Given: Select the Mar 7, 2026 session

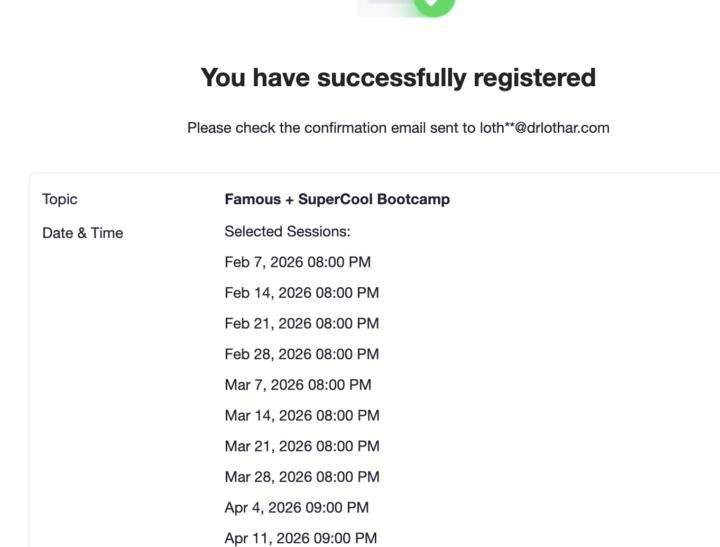Looking at the screenshot, I should coord(298,385).
